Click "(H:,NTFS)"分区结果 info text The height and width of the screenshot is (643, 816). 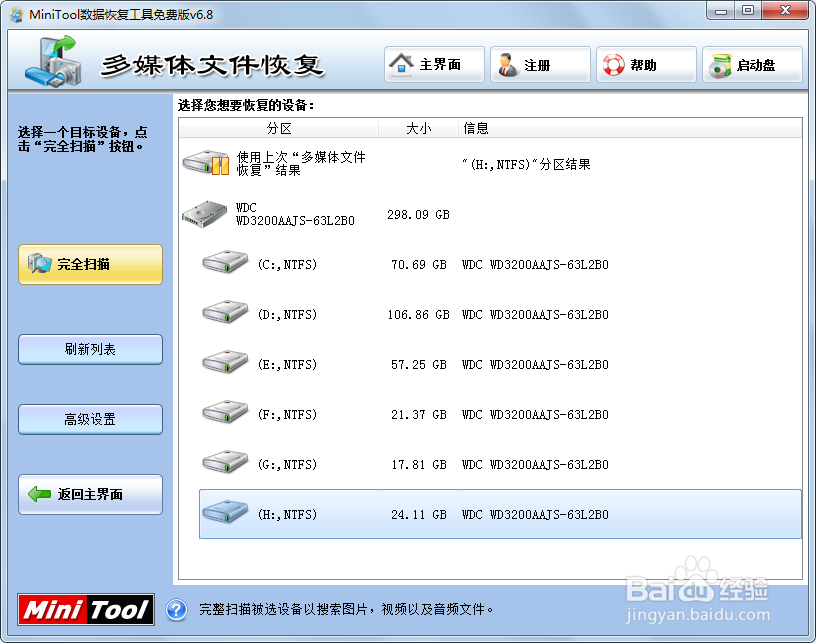pyautogui.click(x=526, y=164)
